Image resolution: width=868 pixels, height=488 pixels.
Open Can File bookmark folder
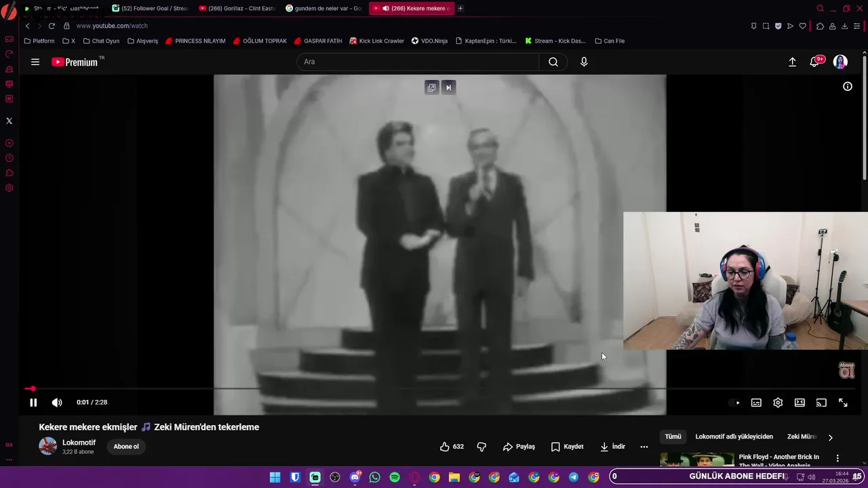pyautogui.click(x=610, y=41)
